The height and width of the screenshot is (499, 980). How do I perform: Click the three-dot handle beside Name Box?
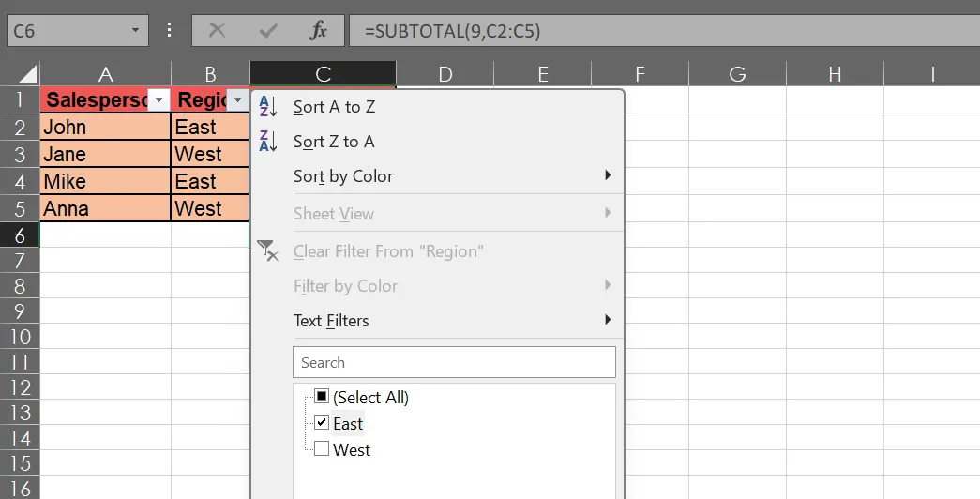(170, 30)
